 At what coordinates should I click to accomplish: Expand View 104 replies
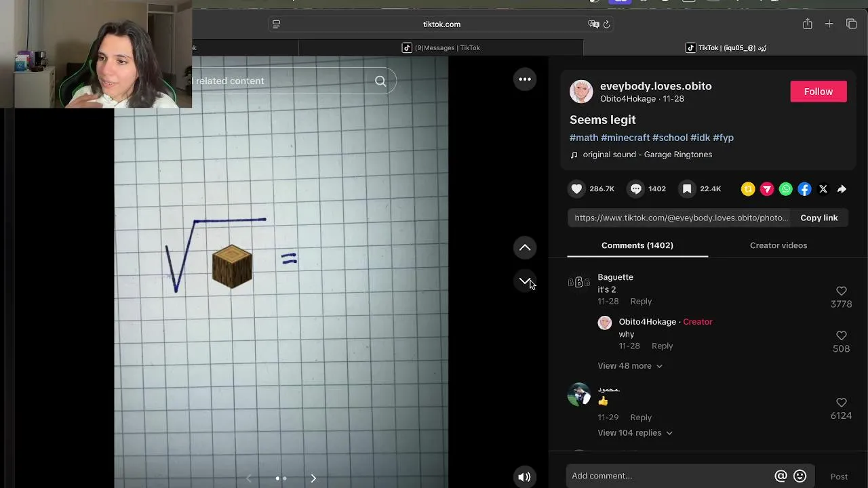pos(635,433)
